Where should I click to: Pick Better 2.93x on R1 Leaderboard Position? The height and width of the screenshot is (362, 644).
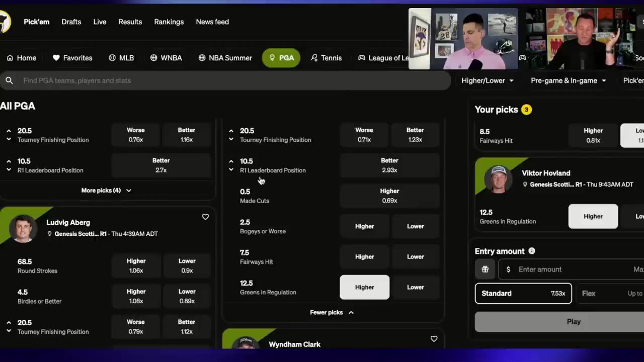point(390,165)
